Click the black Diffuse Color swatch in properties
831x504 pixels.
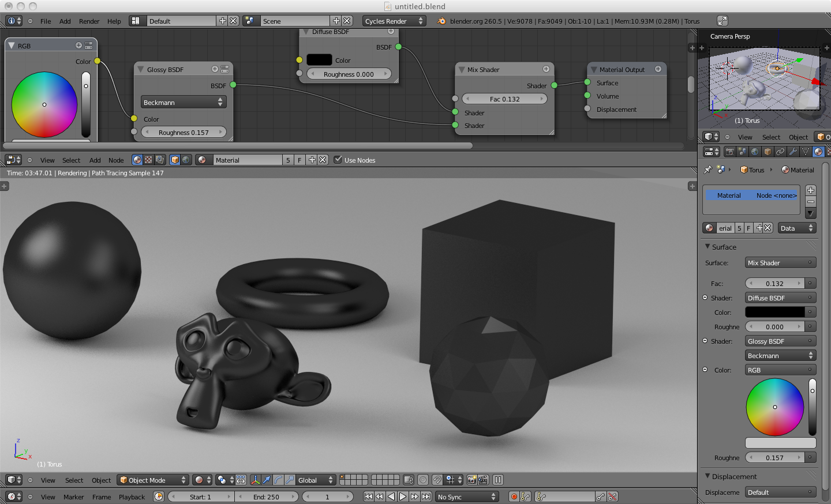point(774,312)
